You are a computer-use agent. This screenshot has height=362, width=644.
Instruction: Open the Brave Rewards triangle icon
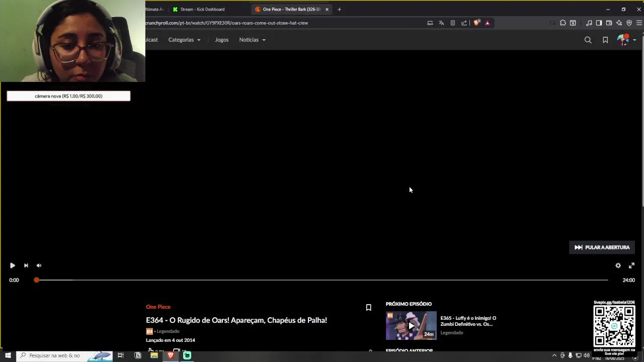tap(487, 23)
